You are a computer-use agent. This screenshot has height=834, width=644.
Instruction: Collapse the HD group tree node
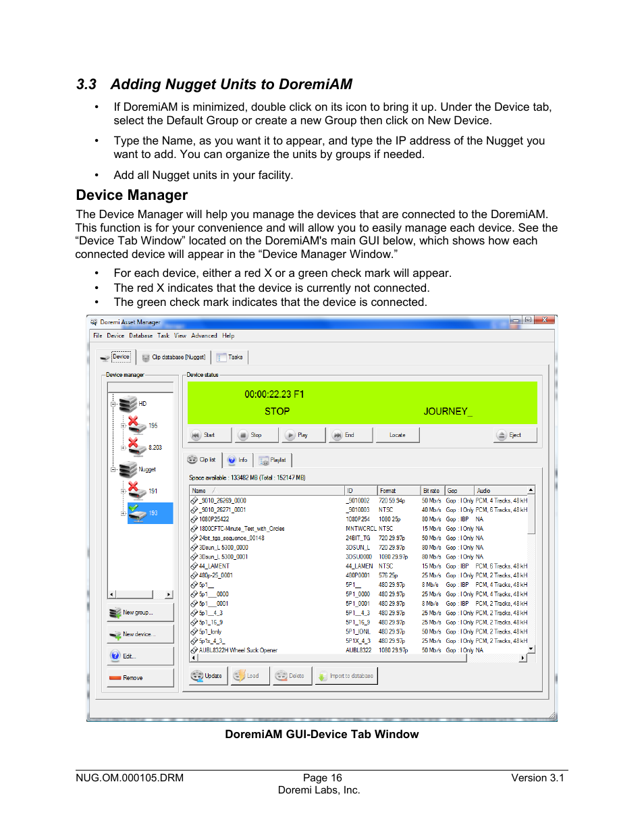click(113, 405)
